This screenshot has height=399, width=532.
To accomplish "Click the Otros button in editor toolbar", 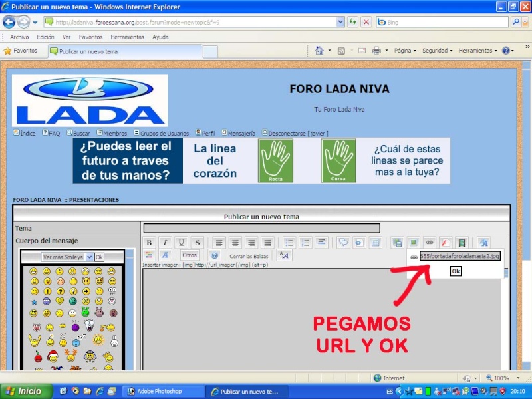I will click(x=190, y=255).
